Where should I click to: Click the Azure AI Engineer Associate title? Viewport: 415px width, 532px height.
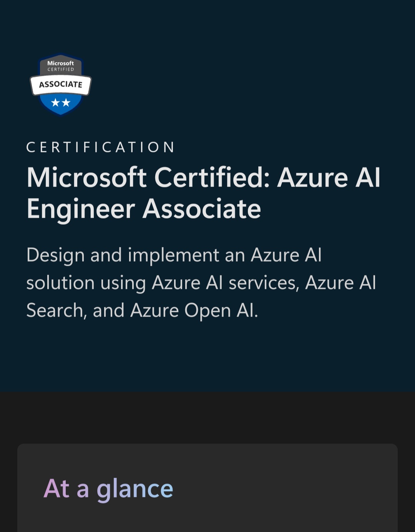coord(203,193)
